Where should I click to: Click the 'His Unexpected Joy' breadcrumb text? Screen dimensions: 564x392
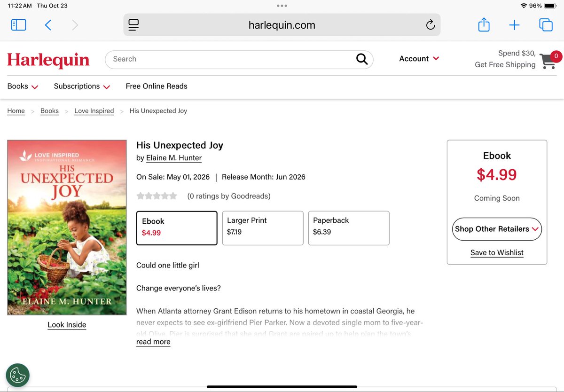158,111
